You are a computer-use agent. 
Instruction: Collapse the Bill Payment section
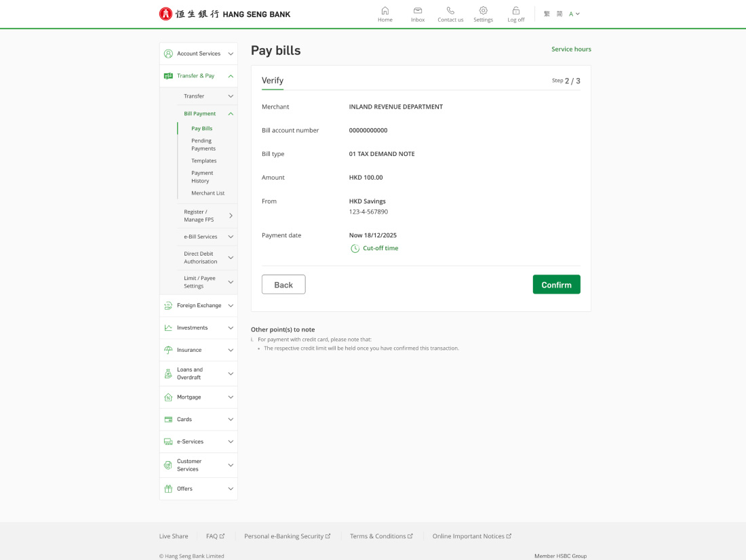(x=231, y=114)
